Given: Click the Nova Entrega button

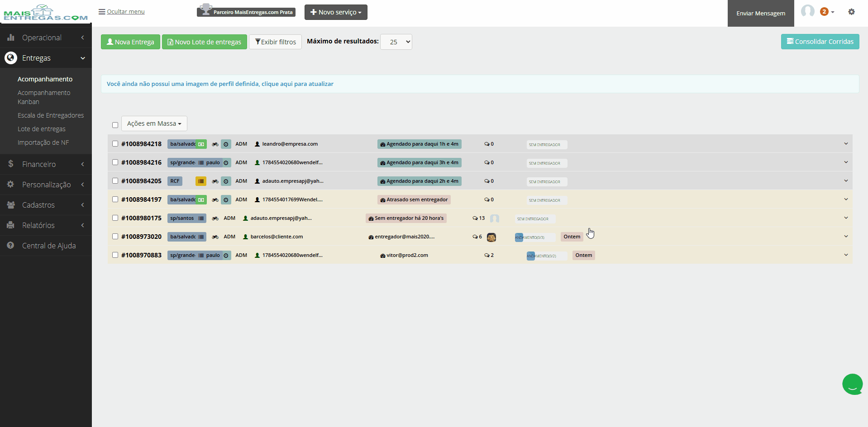Looking at the screenshot, I should [130, 42].
